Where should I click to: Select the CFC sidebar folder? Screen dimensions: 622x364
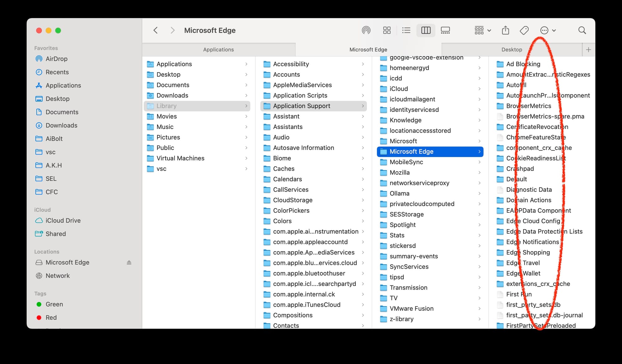point(52,192)
